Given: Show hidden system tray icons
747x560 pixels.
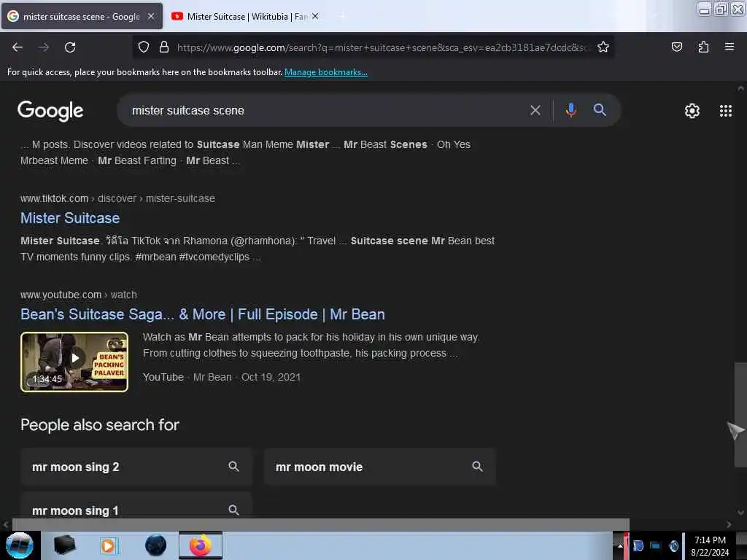Looking at the screenshot, I should pyautogui.click(x=620, y=545).
